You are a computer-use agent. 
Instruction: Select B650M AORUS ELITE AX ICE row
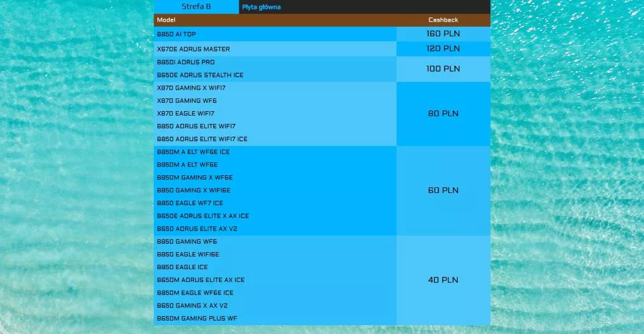(275, 280)
